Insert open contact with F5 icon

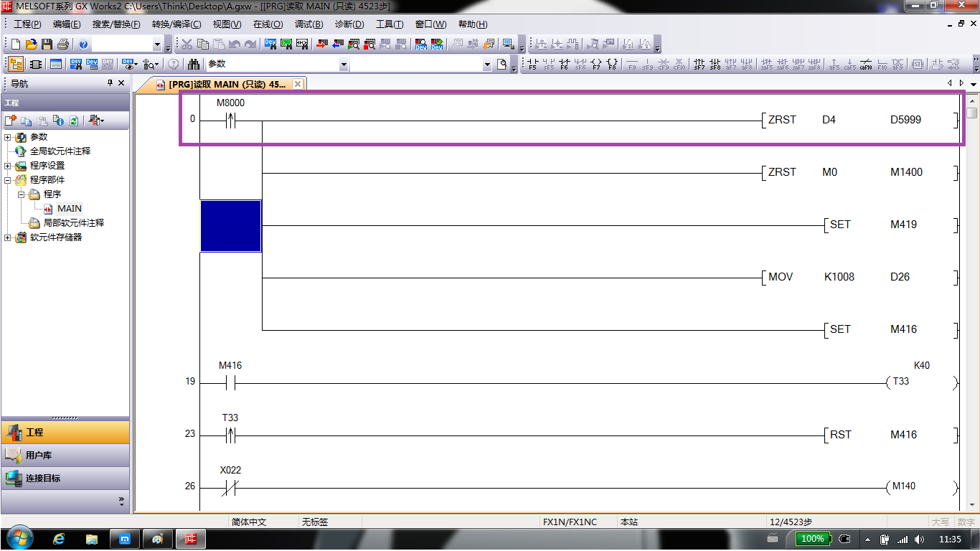click(532, 65)
